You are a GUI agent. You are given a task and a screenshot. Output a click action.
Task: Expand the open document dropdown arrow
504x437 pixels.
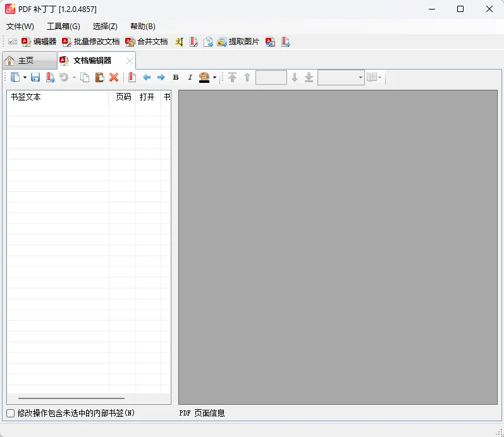click(25, 77)
